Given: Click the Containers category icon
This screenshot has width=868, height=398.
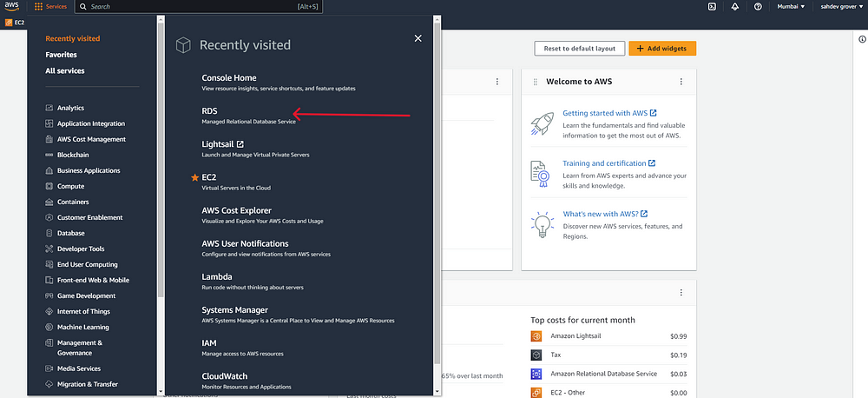Looking at the screenshot, I should click(49, 202).
